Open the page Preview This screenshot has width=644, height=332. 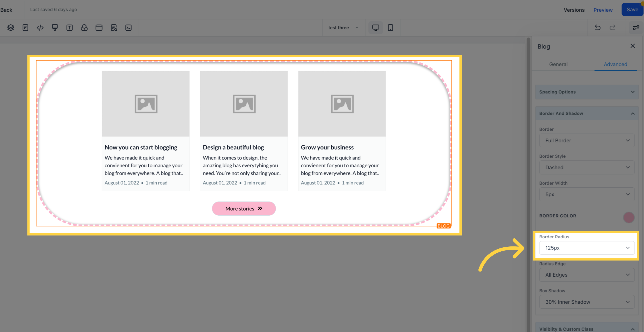click(603, 10)
